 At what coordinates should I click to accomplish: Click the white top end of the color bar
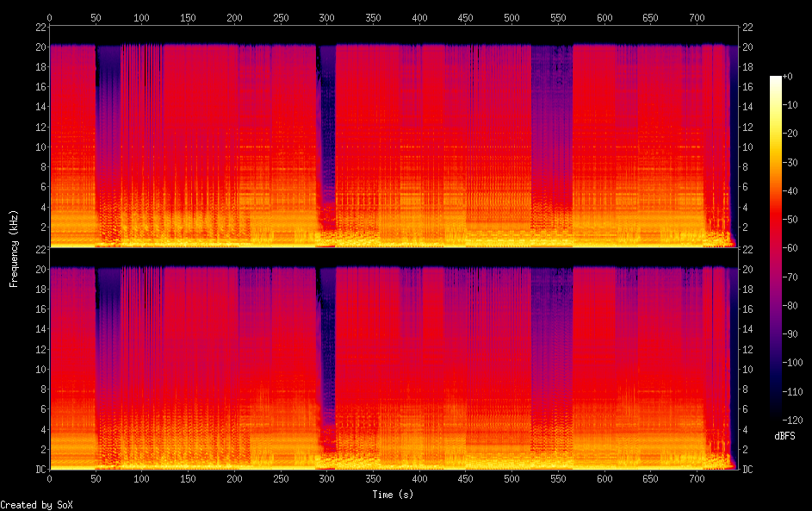pos(776,79)
